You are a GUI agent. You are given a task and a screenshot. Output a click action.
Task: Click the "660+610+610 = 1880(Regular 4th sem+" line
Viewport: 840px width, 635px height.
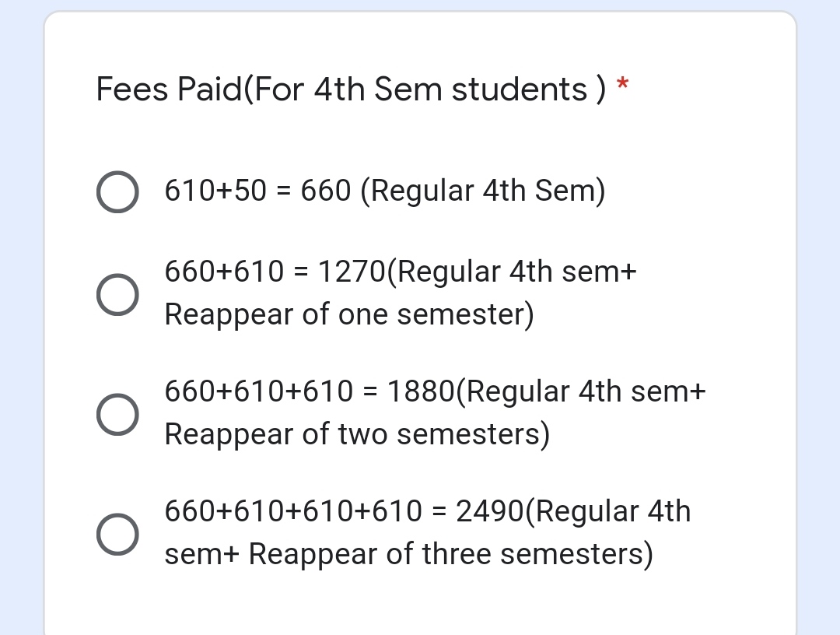coord(435,391)
